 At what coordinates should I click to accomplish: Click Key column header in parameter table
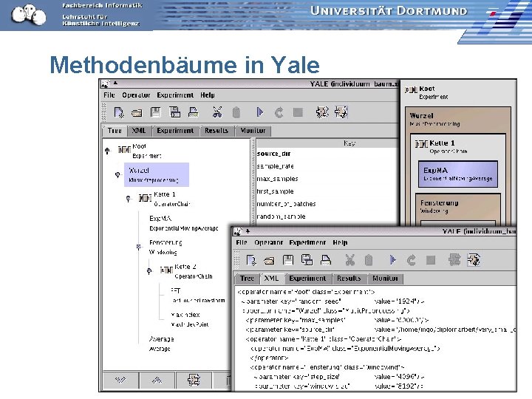pyautogui.click(x=327, y=143)
